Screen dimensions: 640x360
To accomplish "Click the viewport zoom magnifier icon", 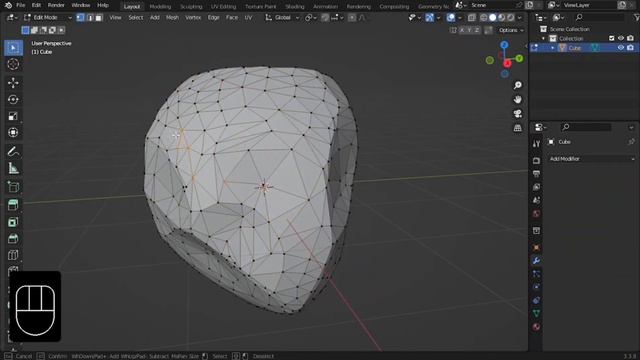I will [x=518, y=85].
